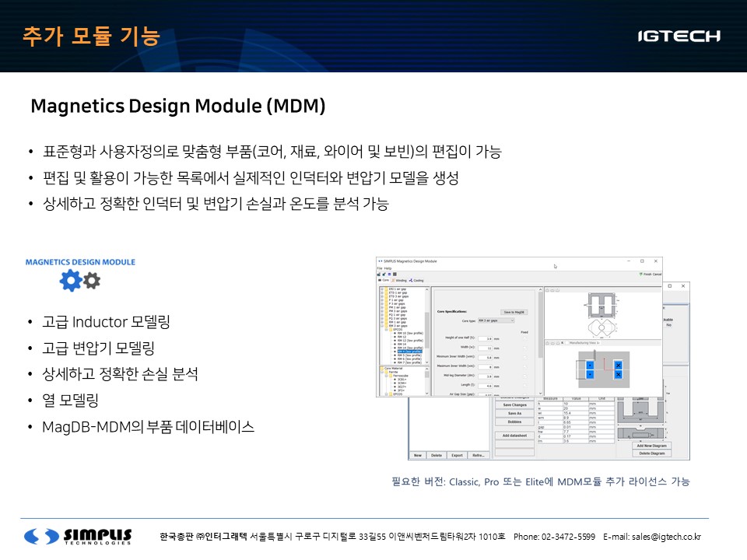Click Add New Diagram in back window

click(x=652, y=446)
